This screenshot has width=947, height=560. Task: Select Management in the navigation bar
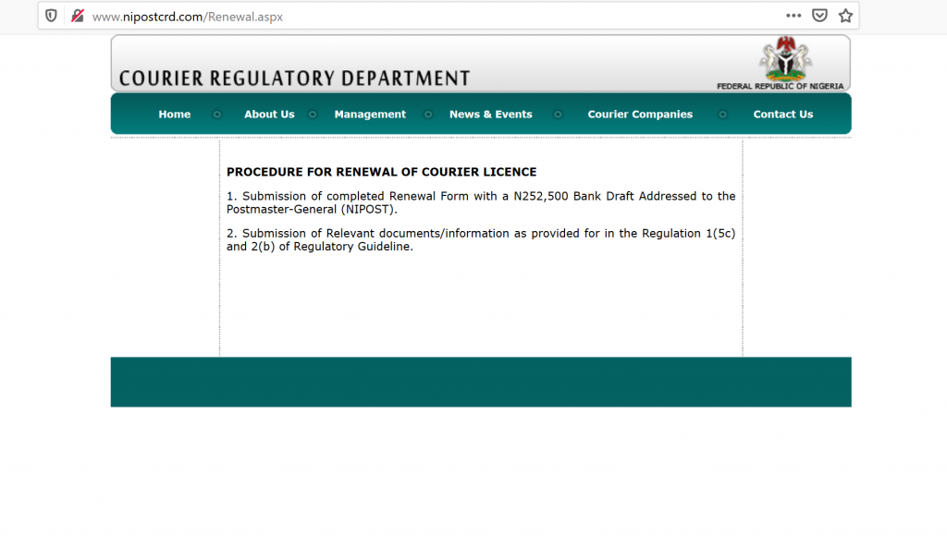tap(370, 115)
